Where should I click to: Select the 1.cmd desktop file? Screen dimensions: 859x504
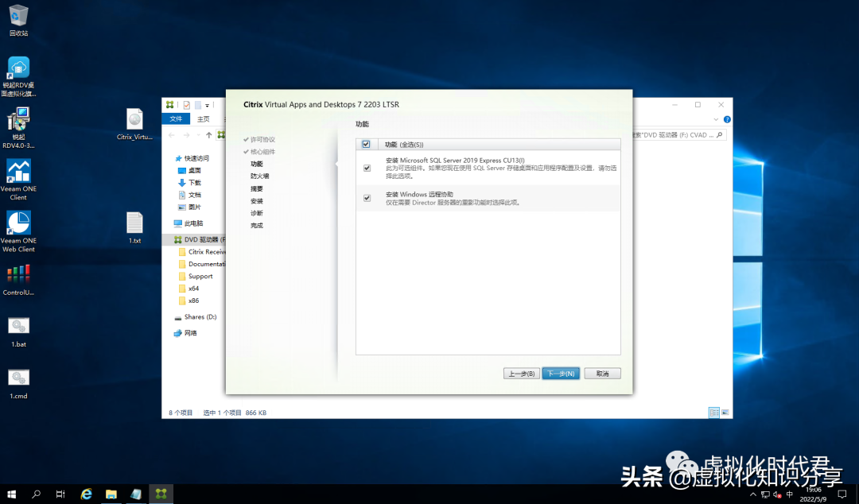tap(18, 384)
